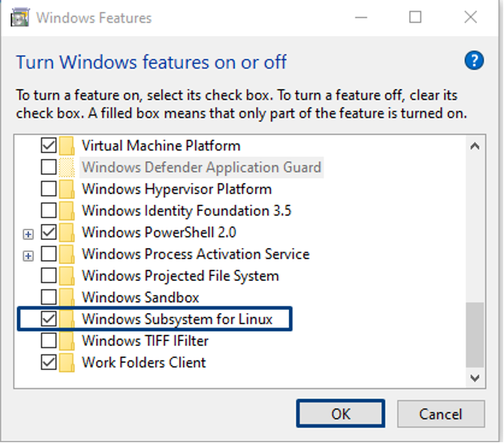Click the Work Folders Client folder icon

coord(67,363)
